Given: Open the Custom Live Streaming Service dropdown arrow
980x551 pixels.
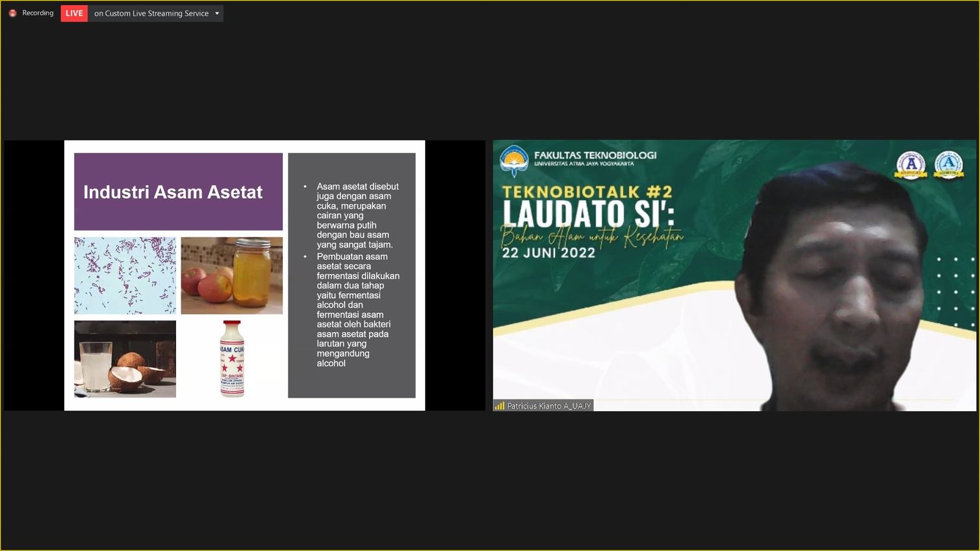Looking at the screenshot, I should 217,13.
